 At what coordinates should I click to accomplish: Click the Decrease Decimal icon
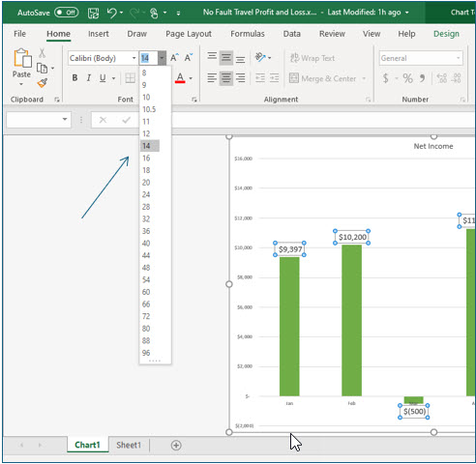457,78
